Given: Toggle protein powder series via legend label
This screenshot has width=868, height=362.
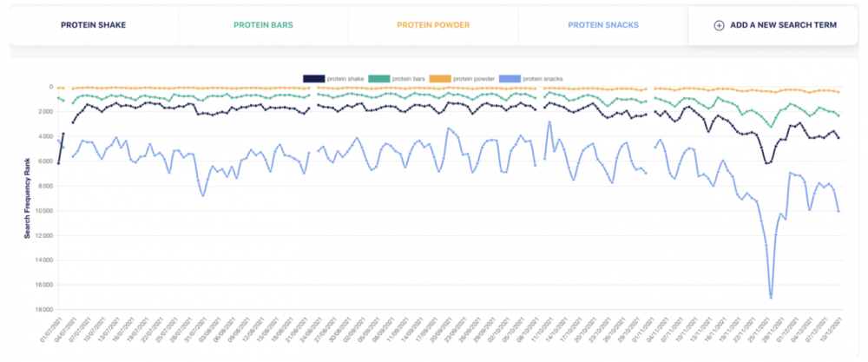Looking at the screenshot, I should [x=474, y=79].
